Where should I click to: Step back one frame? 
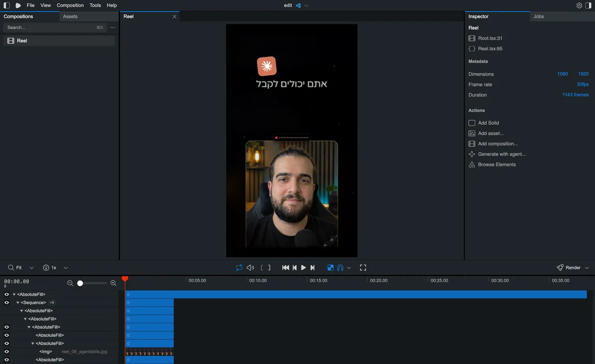(x=295, y=267)
